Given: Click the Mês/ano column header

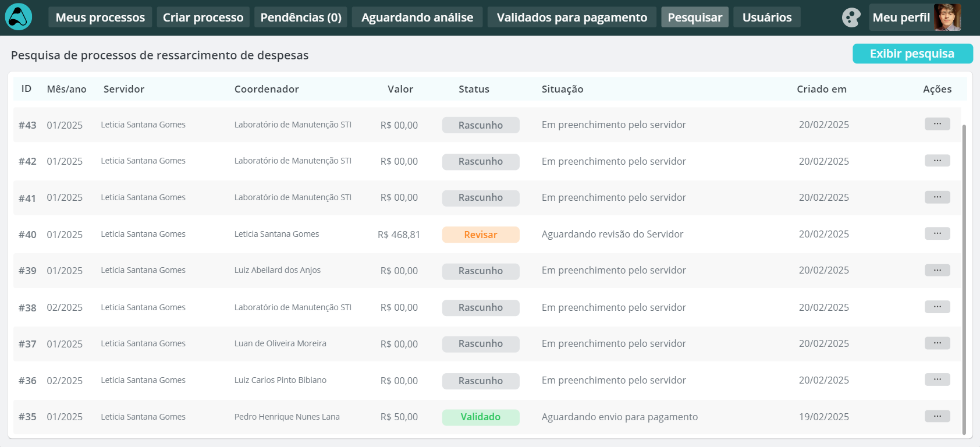Looking at the screenshot, I should pyautogui.click(x=67, y=89).
